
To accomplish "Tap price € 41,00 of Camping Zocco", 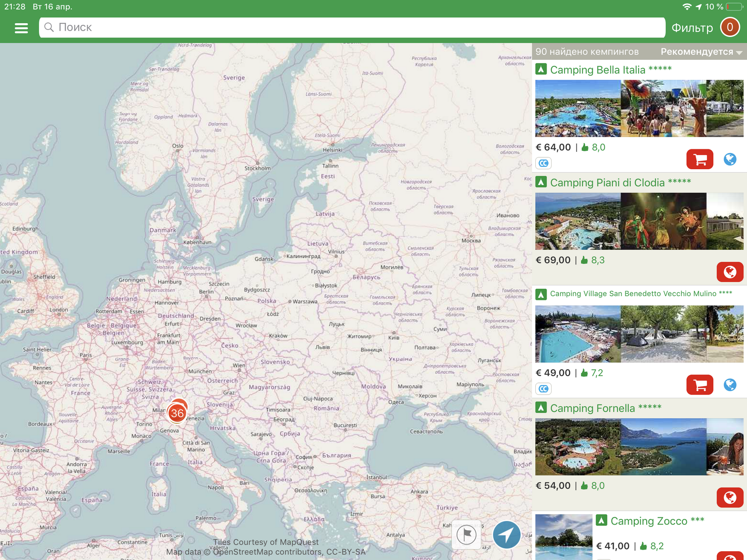I will [613, 546].
